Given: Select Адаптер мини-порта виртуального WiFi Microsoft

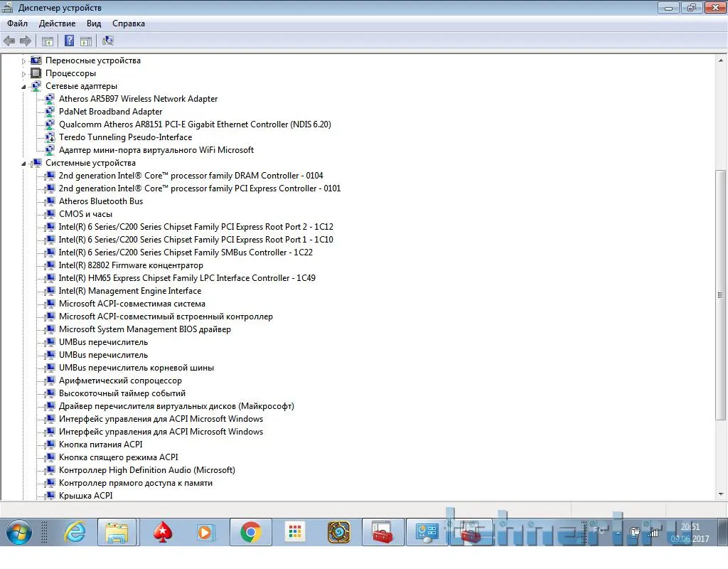Looking at the screenshot, I should point(156,150).
